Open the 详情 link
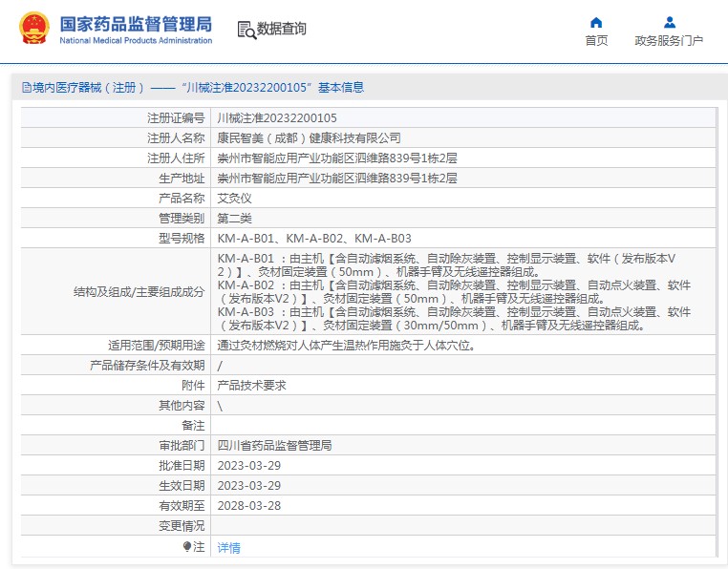Screen dimensions: 728x569 (x=229, y=548)
